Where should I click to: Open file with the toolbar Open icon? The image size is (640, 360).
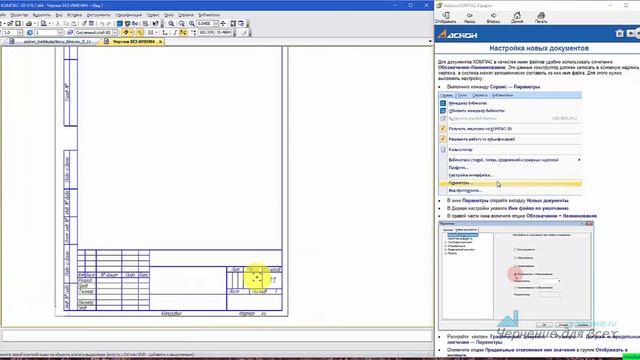coord(10,24)
